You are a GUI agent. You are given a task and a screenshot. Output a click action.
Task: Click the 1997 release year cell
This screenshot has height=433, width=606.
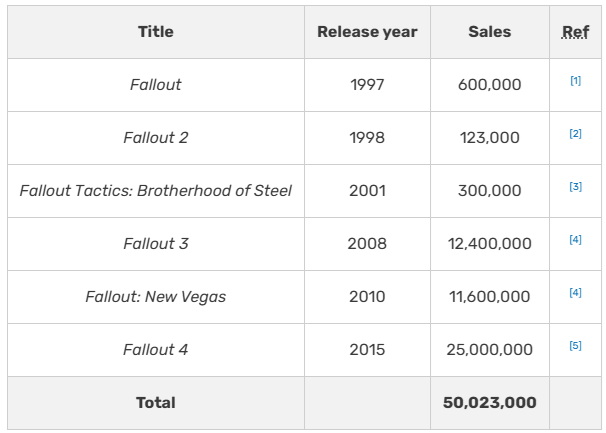point(367,85)
